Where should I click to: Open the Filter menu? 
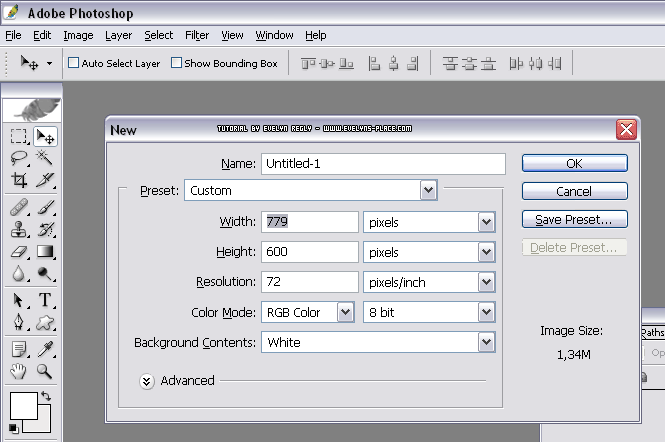[x=197, y=35]
